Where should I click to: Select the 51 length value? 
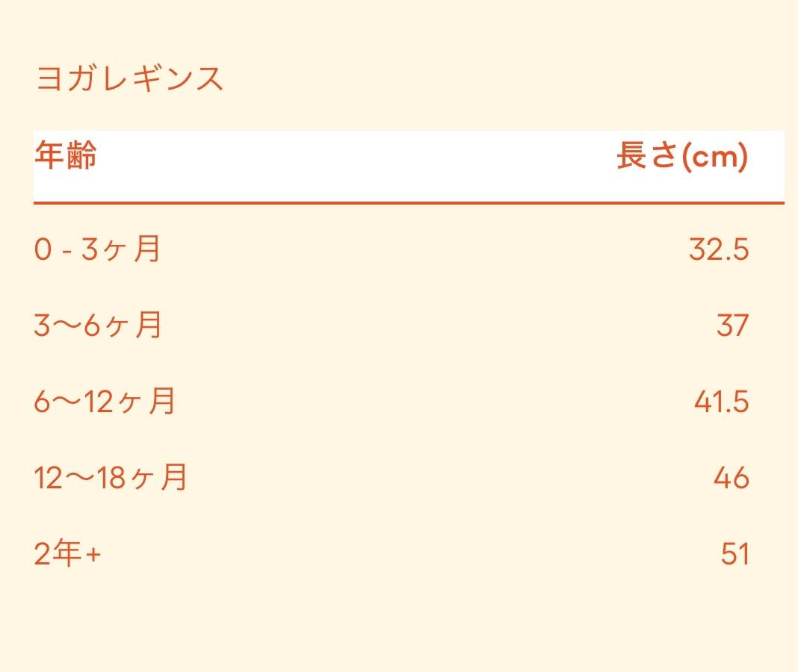[734, 554]
